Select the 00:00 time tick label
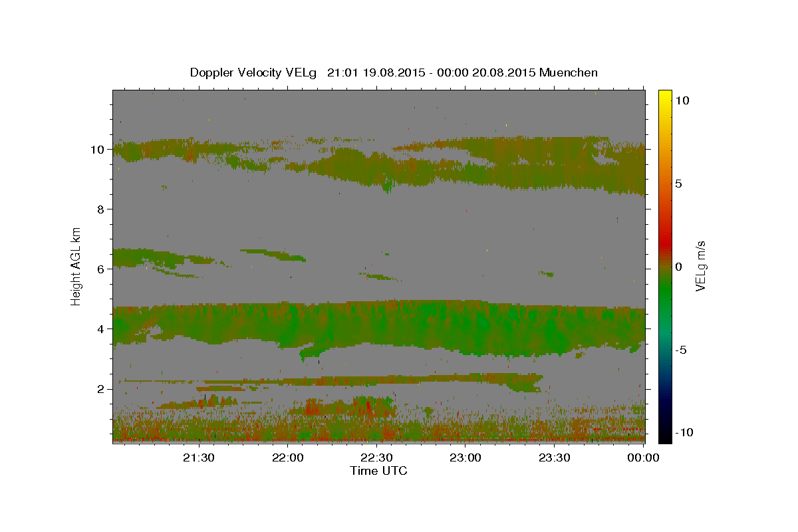The image size is (798, 532). click(643, 458)
